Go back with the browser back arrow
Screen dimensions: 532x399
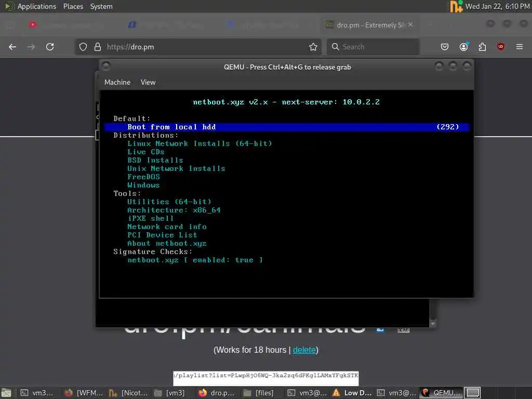[12, 47]
